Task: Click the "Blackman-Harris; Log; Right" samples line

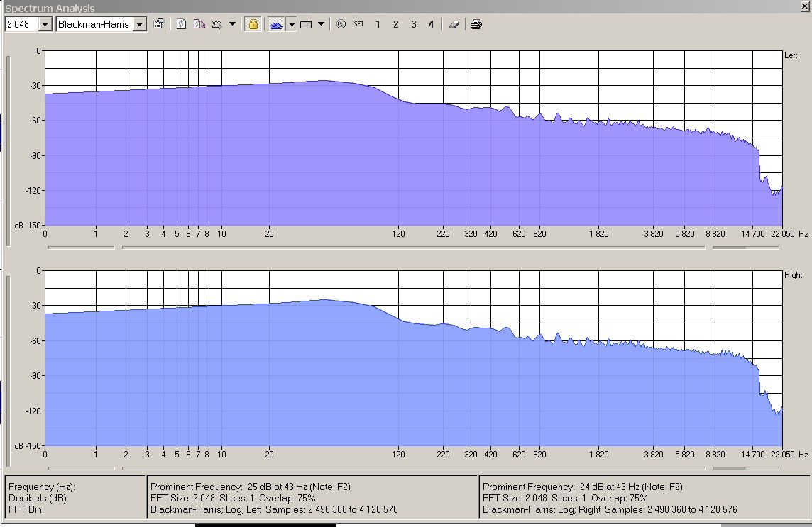Action: [610, 509]
